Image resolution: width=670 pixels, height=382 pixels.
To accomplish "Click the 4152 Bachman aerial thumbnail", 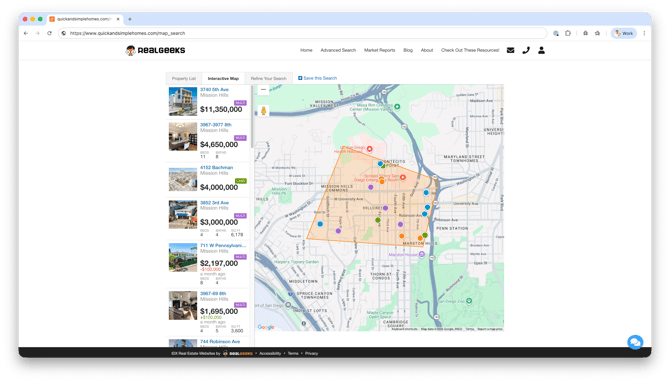I will click(x=183, y=179).
